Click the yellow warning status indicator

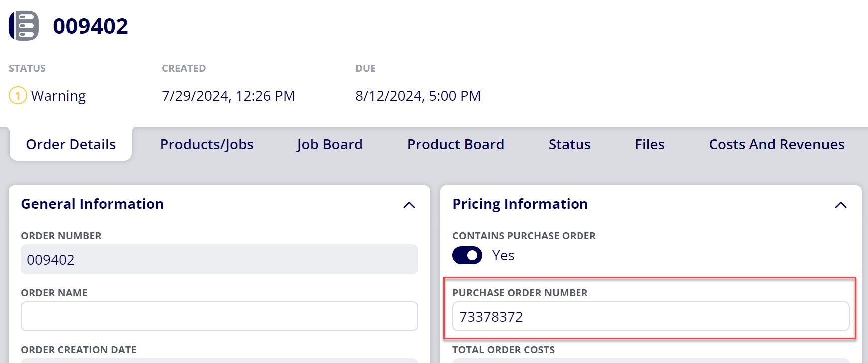pyautogui.click(x=18, y=95)
